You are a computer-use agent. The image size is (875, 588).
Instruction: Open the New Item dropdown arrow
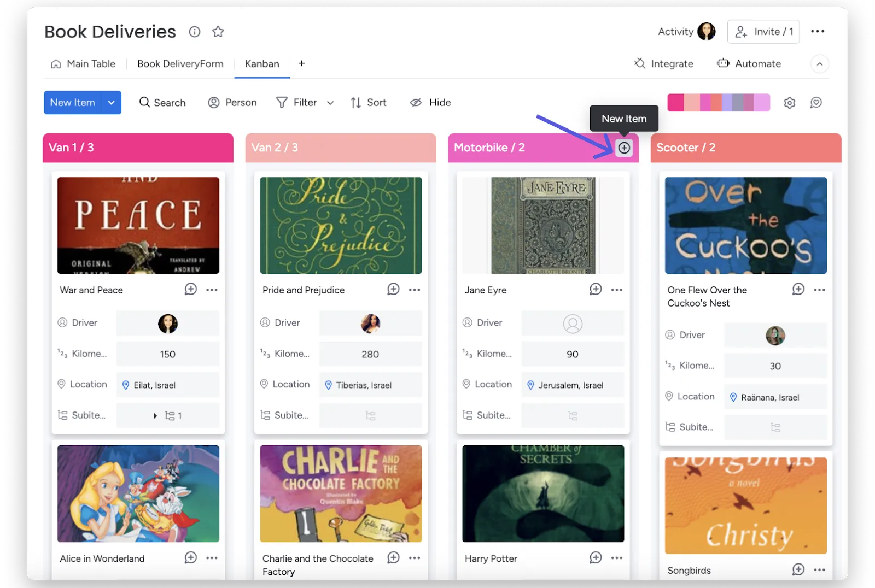coord(111,103)
